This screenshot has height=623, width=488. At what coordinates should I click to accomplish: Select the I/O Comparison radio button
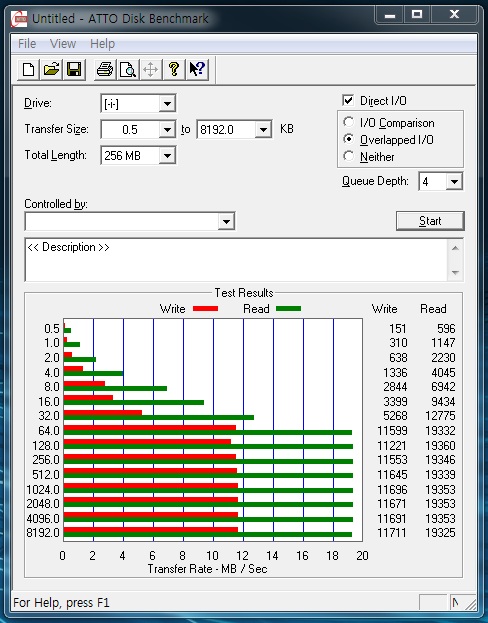349,122
